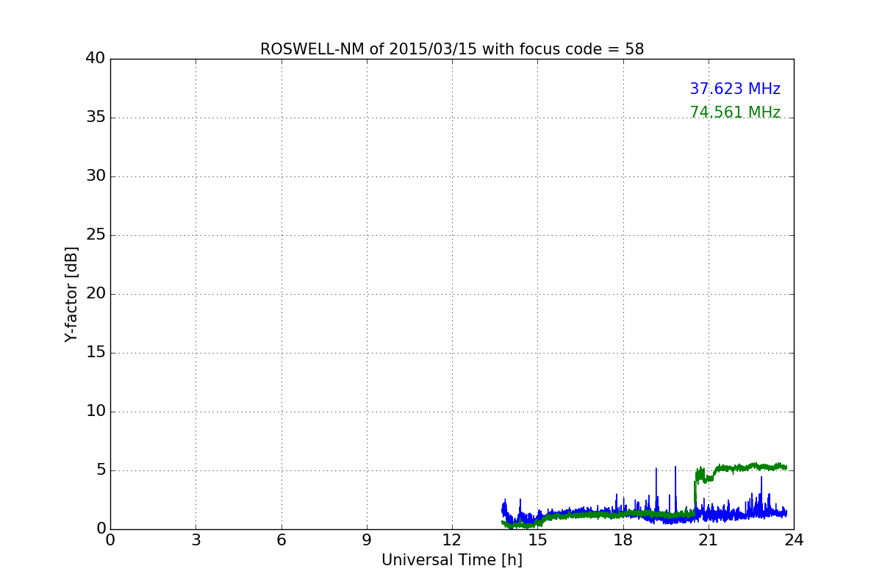Click the x-axis tick label '18'
882x588 pixels.
tap(623, 540)
